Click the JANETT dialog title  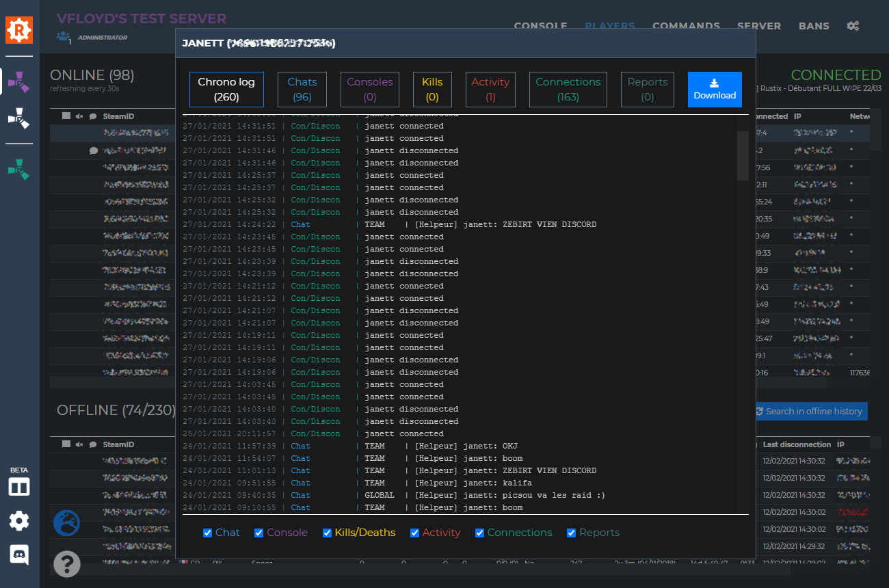258,43
